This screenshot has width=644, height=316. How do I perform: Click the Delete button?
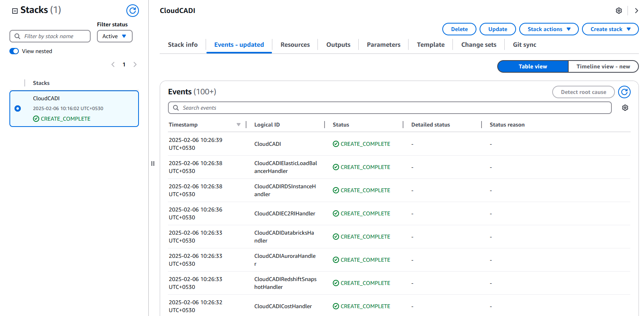point(459,29)
